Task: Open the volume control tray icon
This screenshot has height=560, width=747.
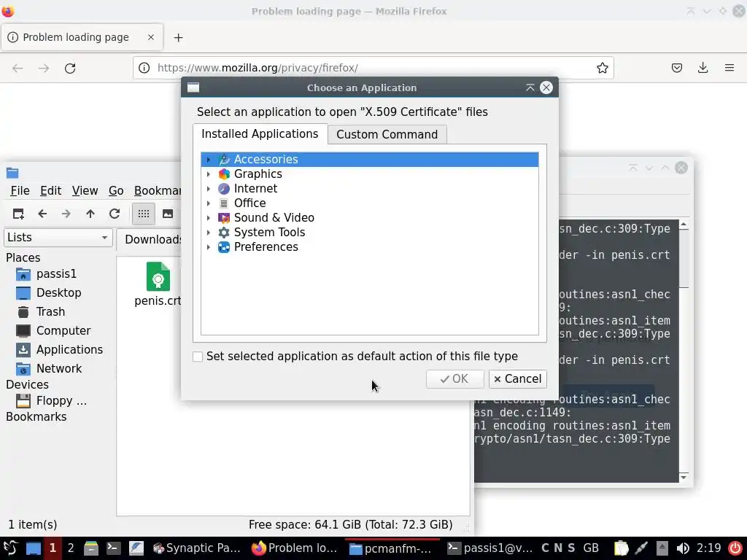Action: coord(683,548)
